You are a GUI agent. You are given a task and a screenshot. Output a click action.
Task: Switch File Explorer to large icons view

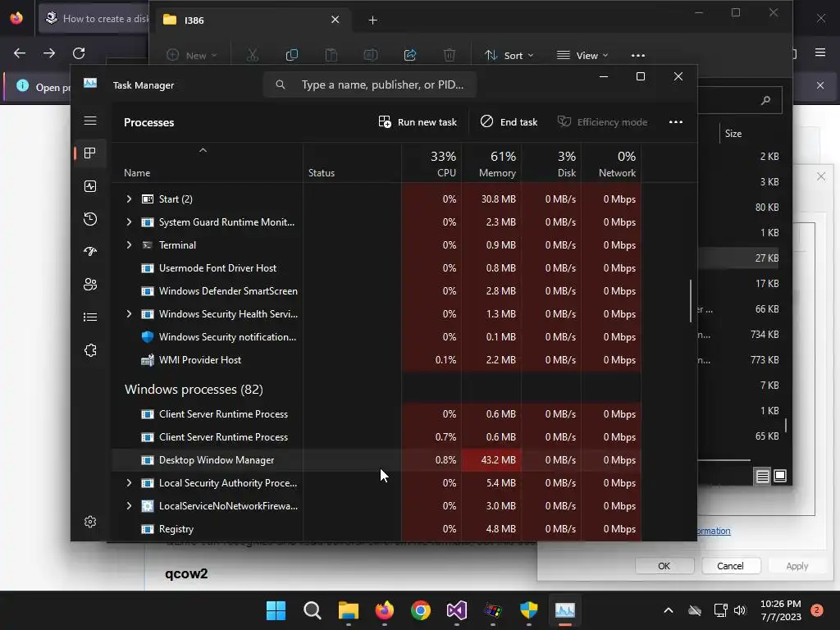click(x=780, y=476)
